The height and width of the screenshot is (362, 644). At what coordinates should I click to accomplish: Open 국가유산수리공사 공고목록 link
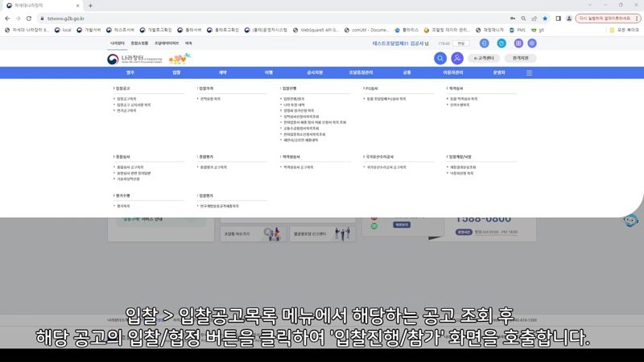(386, 167)
